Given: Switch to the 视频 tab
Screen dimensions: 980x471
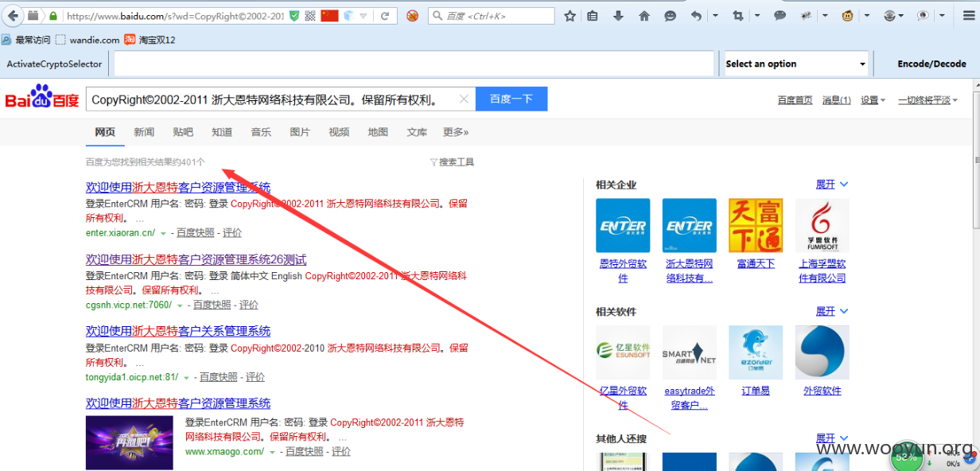Looking at the screenshot, I should [x=339, y=132].
